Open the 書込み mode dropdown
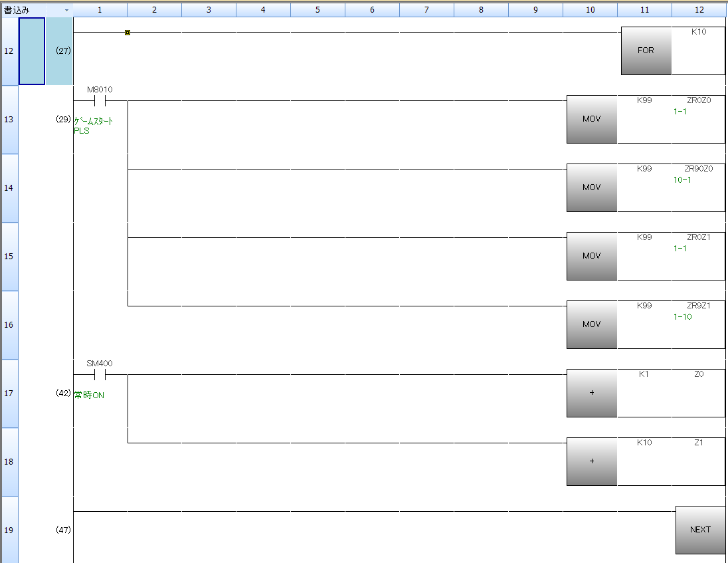728x563 pixels. pos(66,11)
